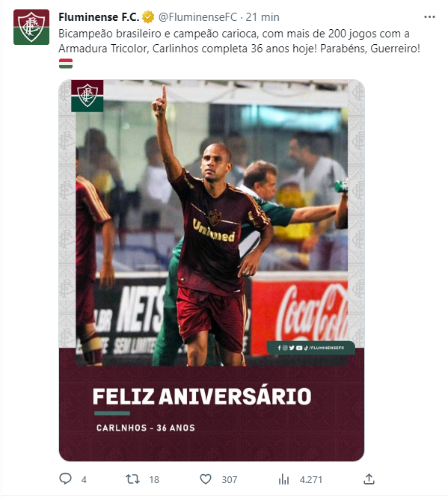Click the tricolor flag emoji
This screenshot has width=448, height=498.
(x=66, y=64)
